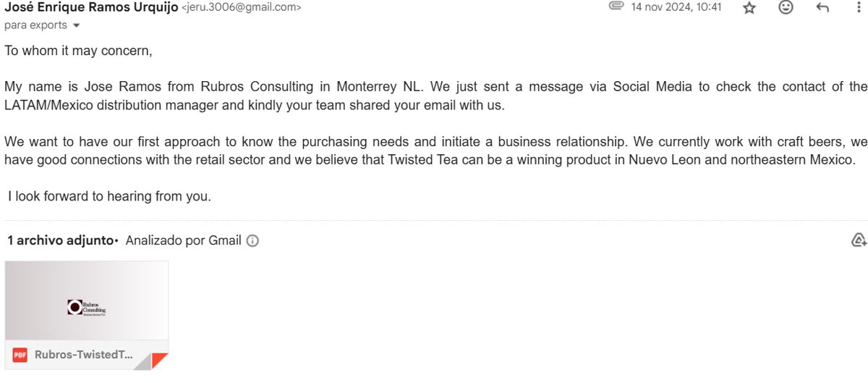Click the Analizado por Gmail text
This screenshot has height=383, width=868.
point(184,240)
